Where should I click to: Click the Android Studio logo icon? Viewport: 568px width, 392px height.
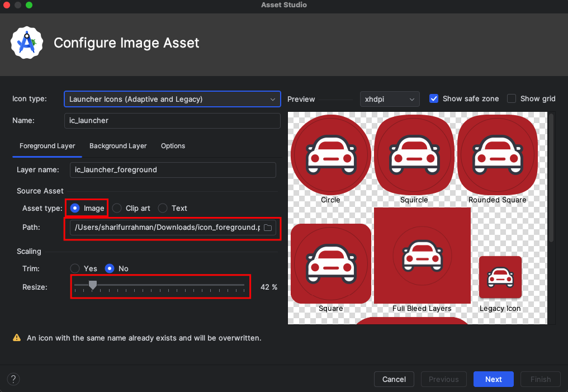point(27,42)
